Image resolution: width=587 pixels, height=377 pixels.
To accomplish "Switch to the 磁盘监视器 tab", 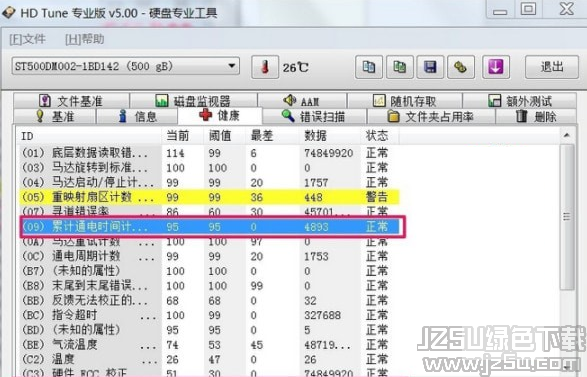I will [193, 101].
